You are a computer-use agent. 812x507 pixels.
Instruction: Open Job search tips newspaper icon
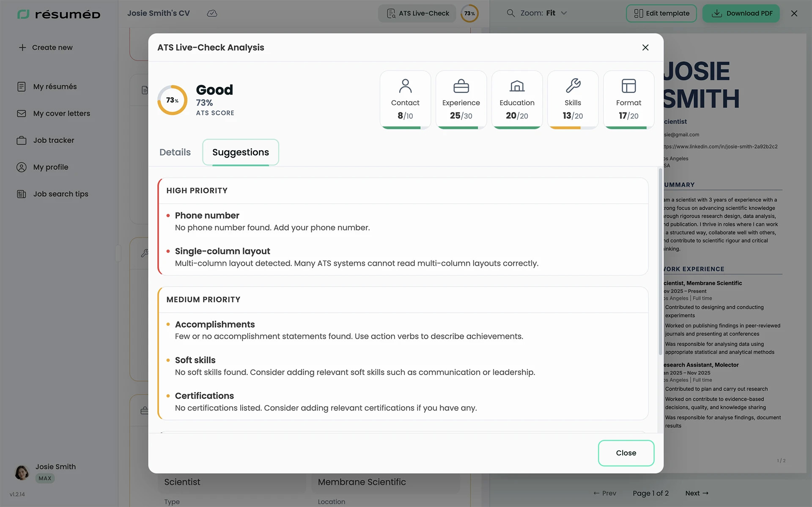(22, 194)
